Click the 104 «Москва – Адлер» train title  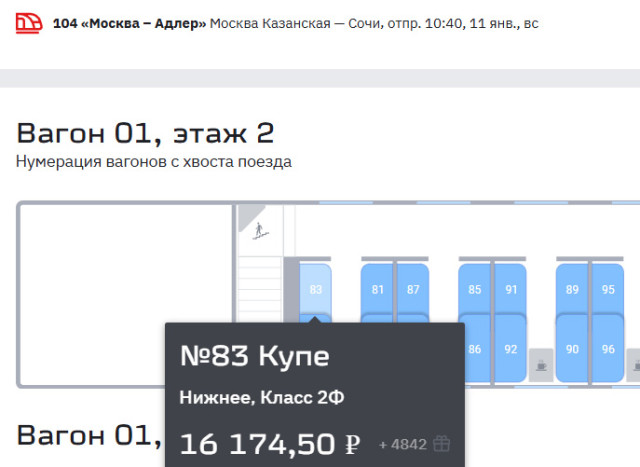(x=129, y=23)
